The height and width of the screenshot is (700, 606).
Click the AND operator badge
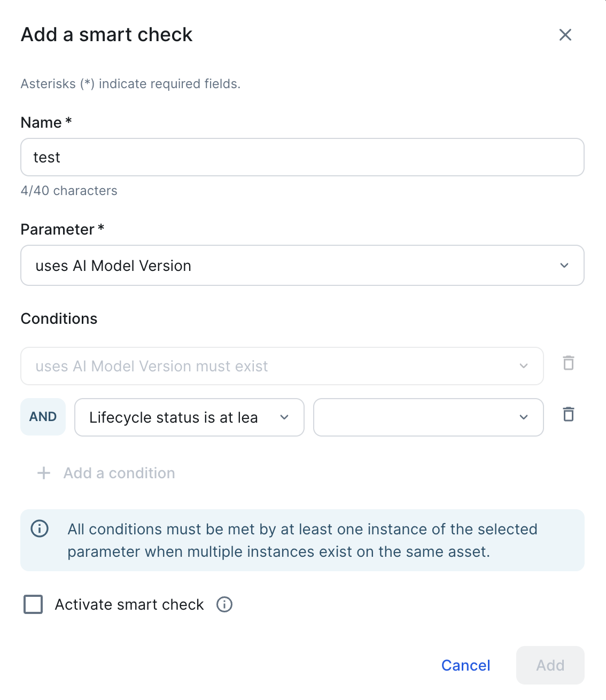pos(43,417)
